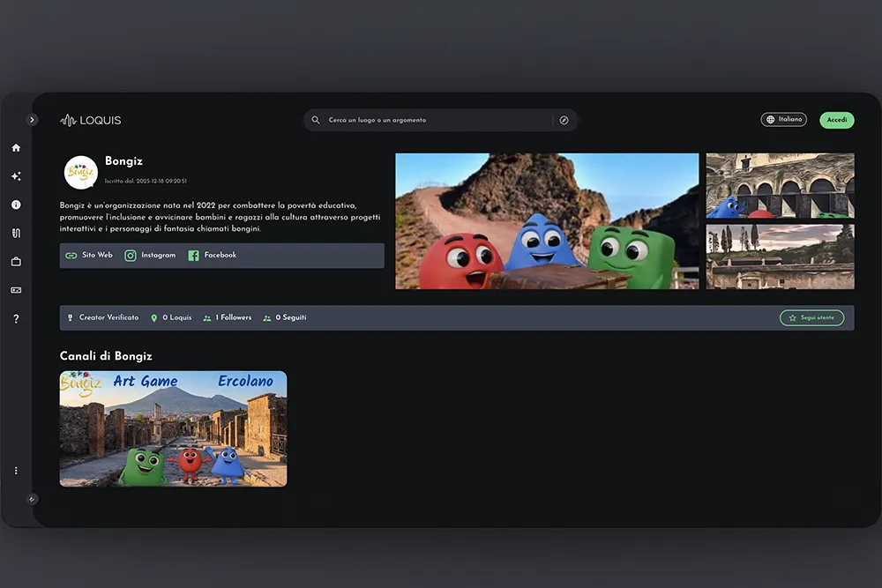Click the 'Creator Verificato' badge
The height and width of the screenshot is (588, 882).
[x=103, y=317]
